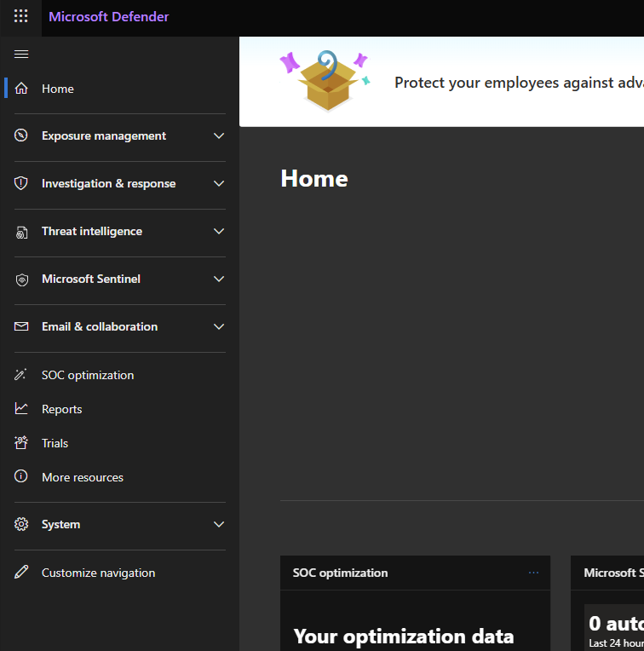The width and height of the screenshot is (644, 651).
Task: Click Email & collaboration label
Action: click(100, 326)
